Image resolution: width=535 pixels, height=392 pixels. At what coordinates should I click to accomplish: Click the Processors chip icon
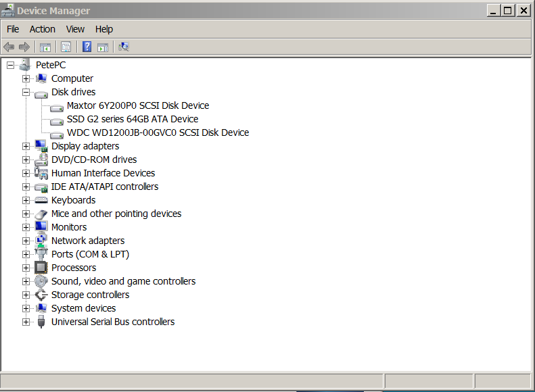pyautogui.click(x=41, y=268)
